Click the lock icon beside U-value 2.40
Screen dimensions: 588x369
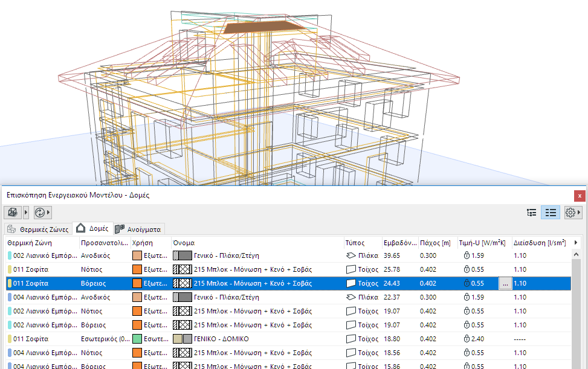467,339
